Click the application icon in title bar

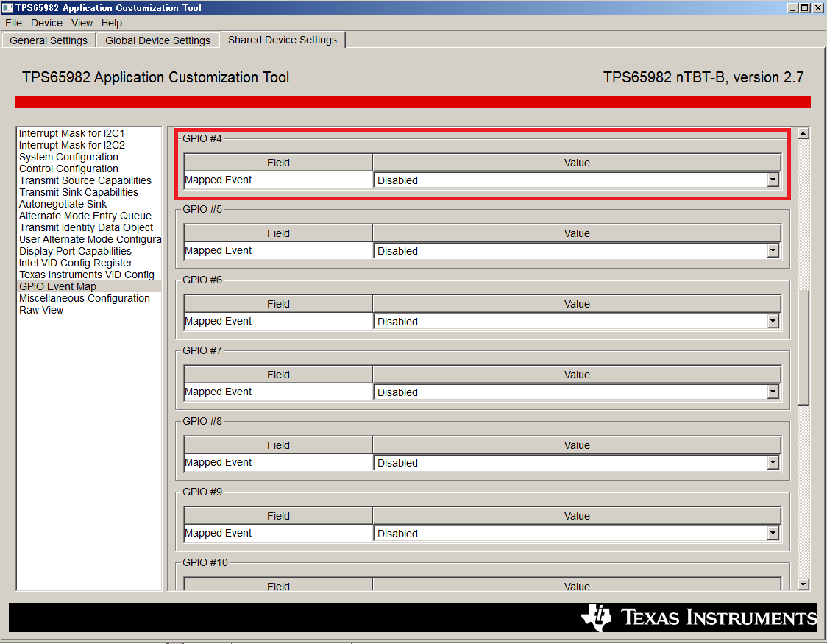pos(7,8)
